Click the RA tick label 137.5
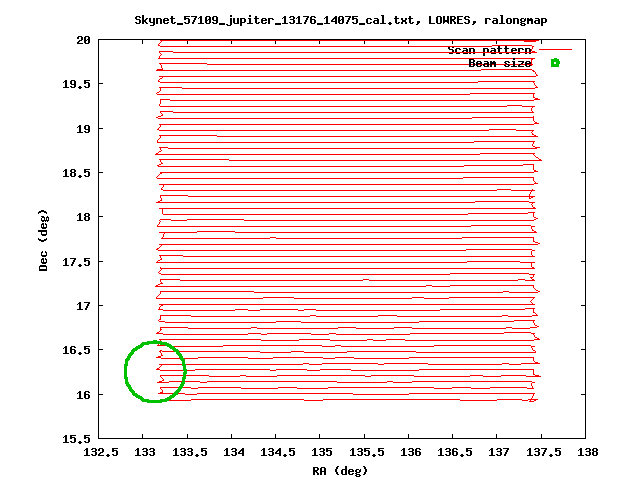Image resolution: width=640 pixels, height=480 pixels. tap(544, 452)
